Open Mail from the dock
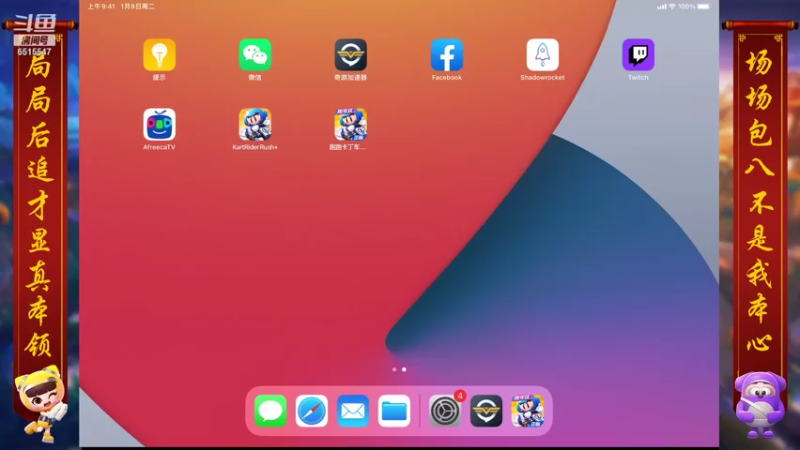The width and height of the screenshot is (800, 450). [353, 411]
